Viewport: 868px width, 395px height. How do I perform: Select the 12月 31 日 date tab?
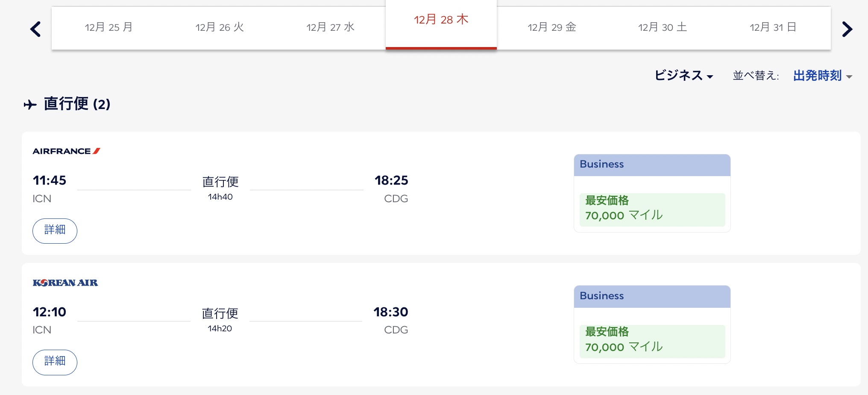[774, 28]
